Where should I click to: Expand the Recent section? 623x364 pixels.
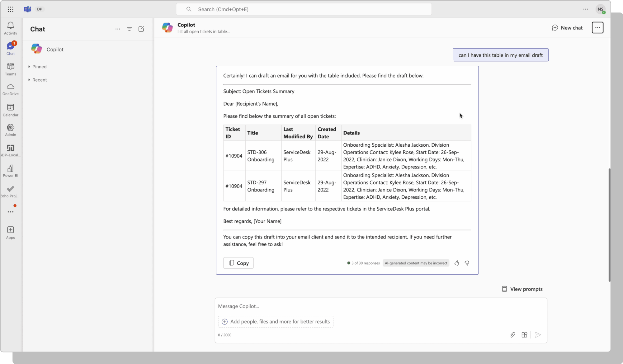[x=37, y=80]
